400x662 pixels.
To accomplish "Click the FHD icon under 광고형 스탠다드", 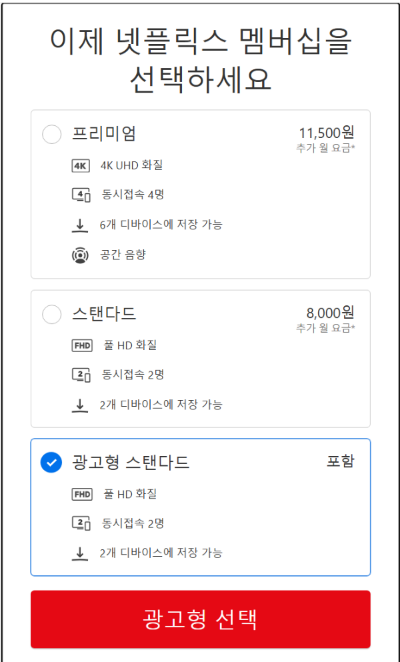I will tap(82, 494).
